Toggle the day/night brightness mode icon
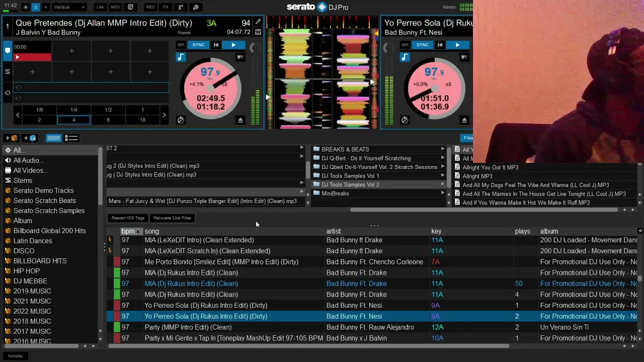Image resolution: width=644 pixels, height=362 pixels. click(26, 7)
